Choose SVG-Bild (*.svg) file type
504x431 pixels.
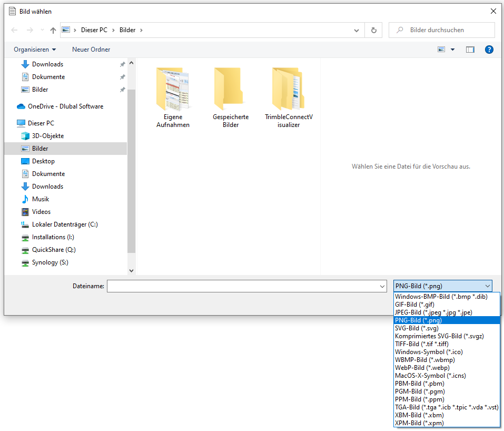447,328
